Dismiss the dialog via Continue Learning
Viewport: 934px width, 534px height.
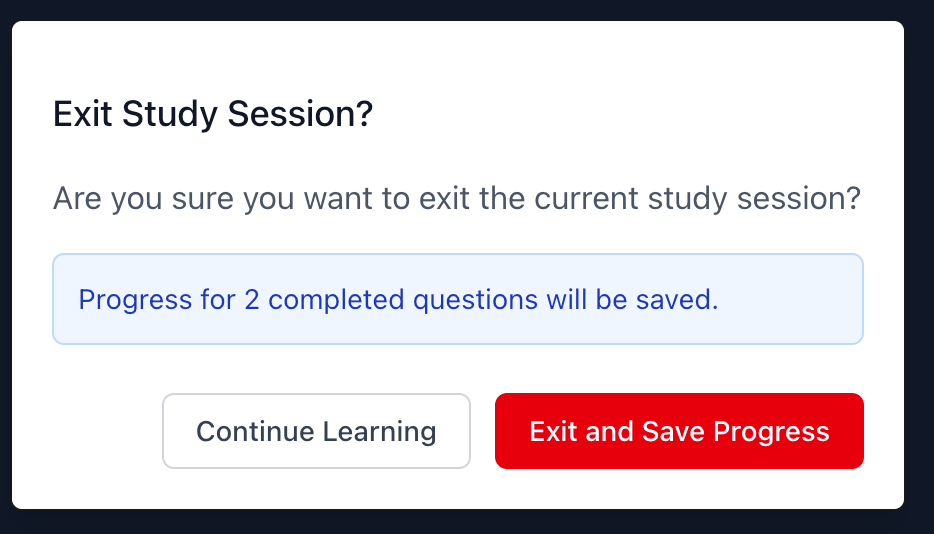tap(316, 431)
